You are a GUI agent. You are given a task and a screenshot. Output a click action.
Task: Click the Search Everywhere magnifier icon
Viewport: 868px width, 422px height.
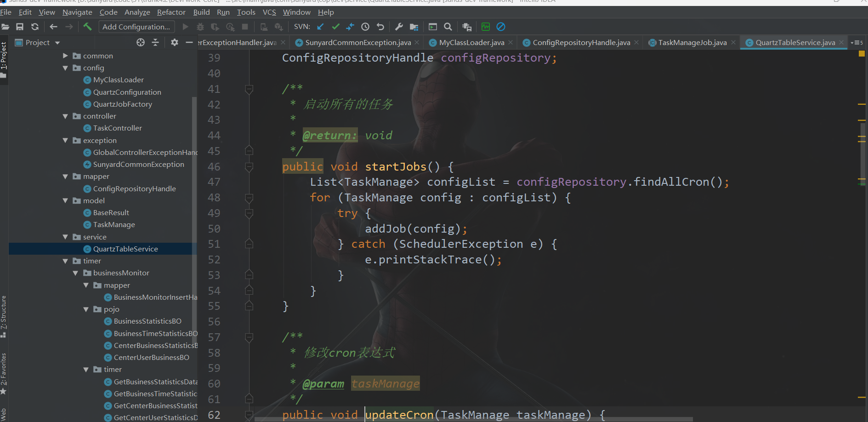(x=448, y=27)
